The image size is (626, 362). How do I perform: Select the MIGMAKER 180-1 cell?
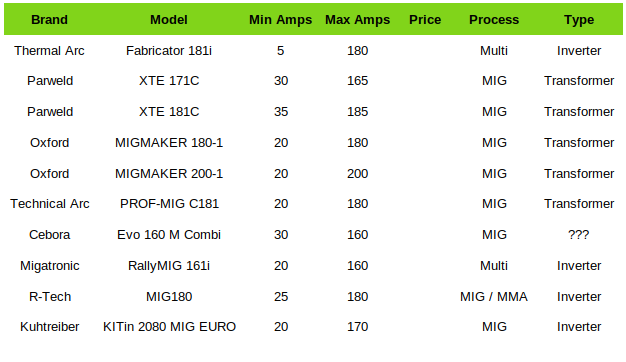(168, 142)
